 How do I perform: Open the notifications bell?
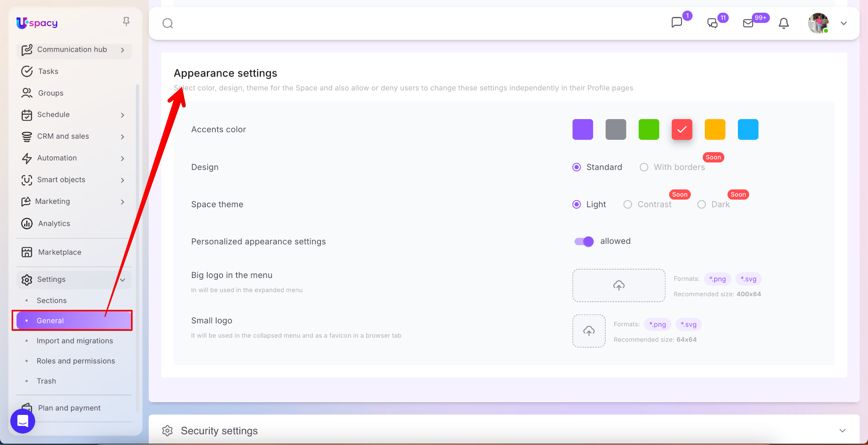784,23
